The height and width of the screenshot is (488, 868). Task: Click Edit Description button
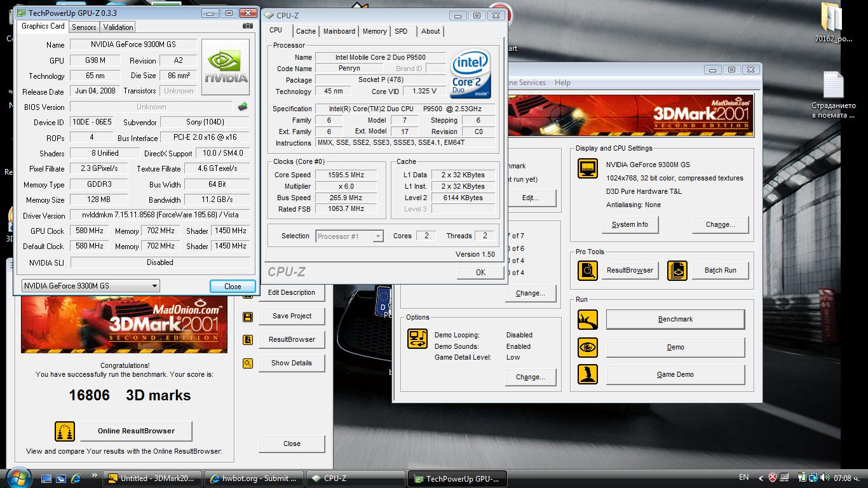coord(292,292)
